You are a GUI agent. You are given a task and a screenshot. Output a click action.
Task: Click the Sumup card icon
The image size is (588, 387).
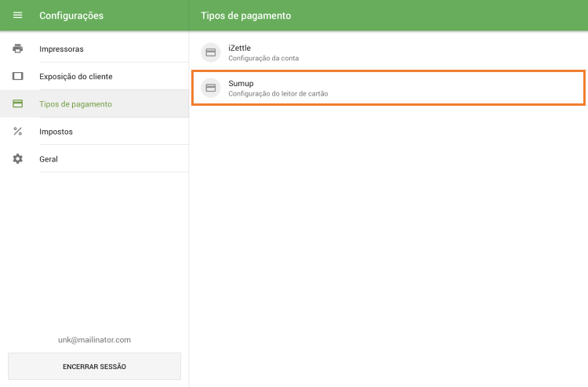coord(210,88)
